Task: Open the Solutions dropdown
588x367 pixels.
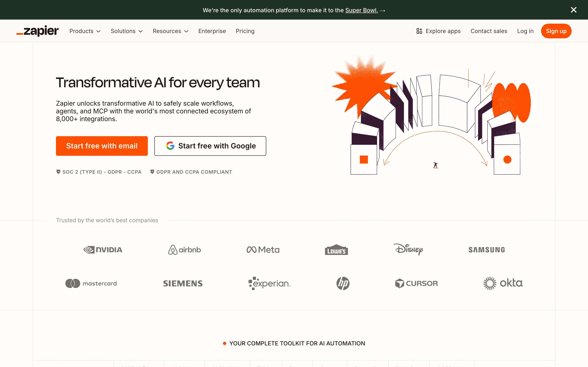Action: 126,31
